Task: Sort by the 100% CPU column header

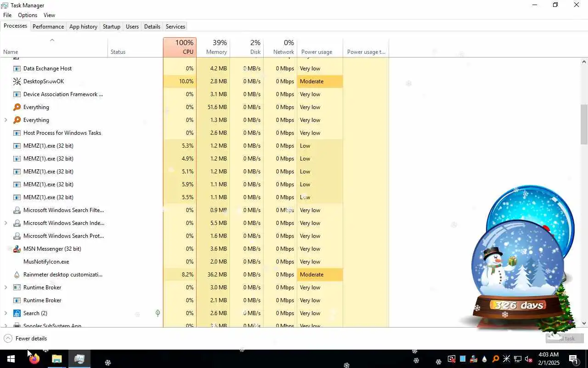Action: [180, 47]
